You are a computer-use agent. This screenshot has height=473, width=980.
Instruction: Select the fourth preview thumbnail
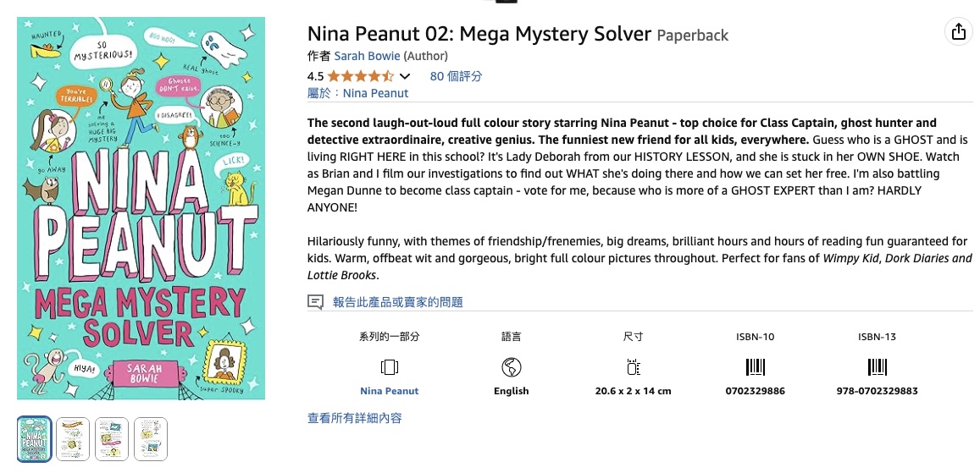point(151,439)
